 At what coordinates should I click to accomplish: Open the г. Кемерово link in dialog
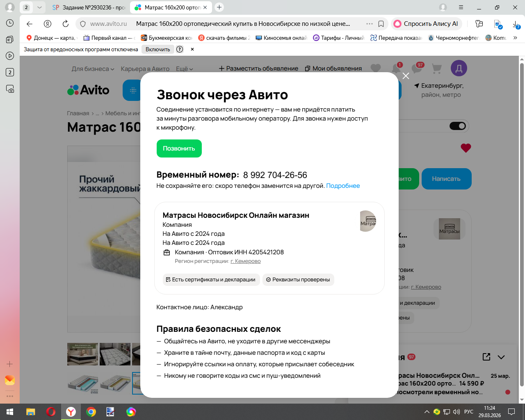point(246,261)
